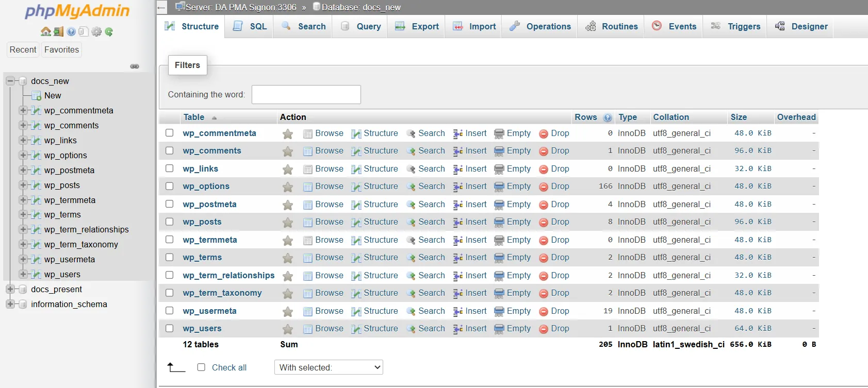Tick the wp_links table checkbox
Screen dimensions: 868x388
170,168
